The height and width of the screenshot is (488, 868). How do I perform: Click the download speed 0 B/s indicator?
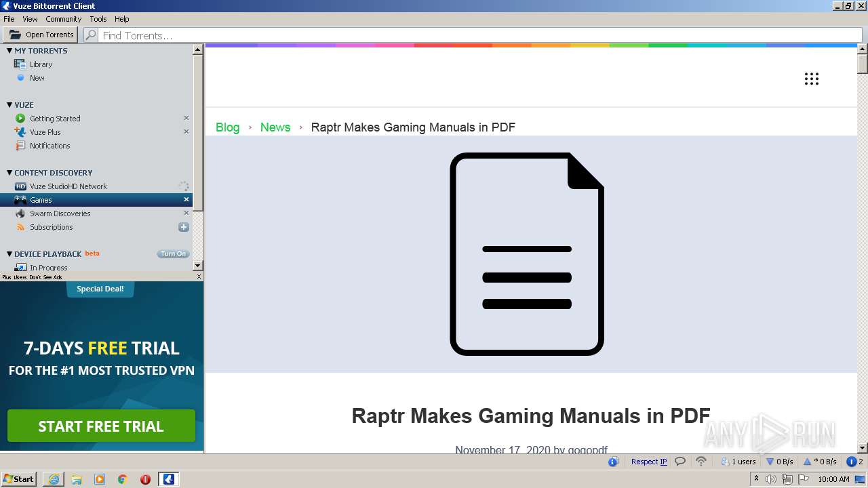(780, 462)
